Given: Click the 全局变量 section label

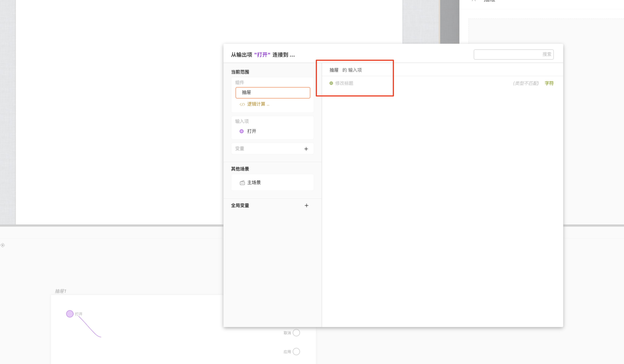Looking at the screenshot, I should [240, 206].
